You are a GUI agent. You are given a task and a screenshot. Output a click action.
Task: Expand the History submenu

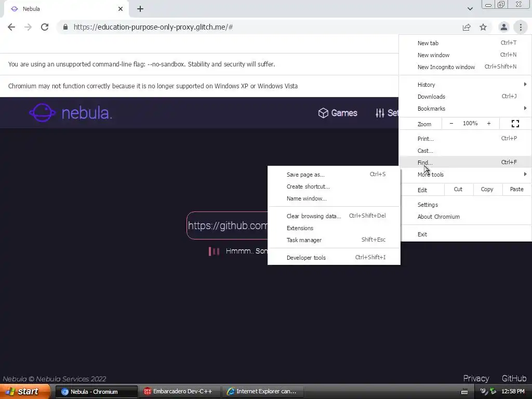coord(465,85)
